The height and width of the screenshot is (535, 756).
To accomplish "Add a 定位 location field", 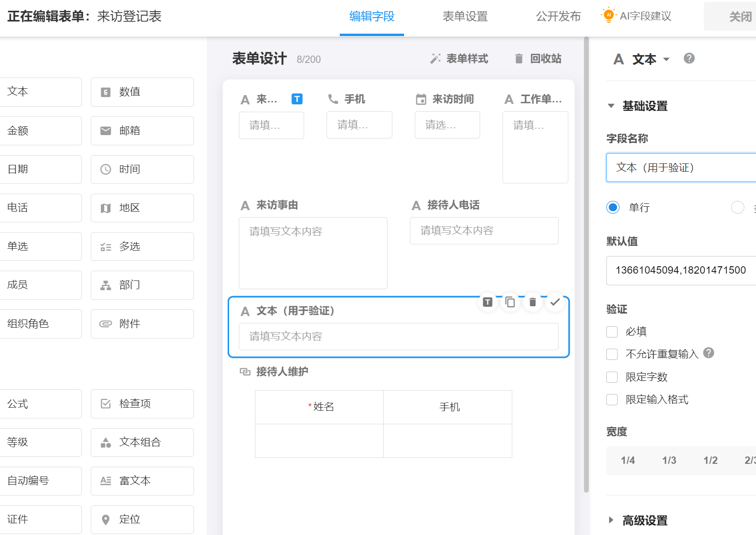I will pos(142,519).
